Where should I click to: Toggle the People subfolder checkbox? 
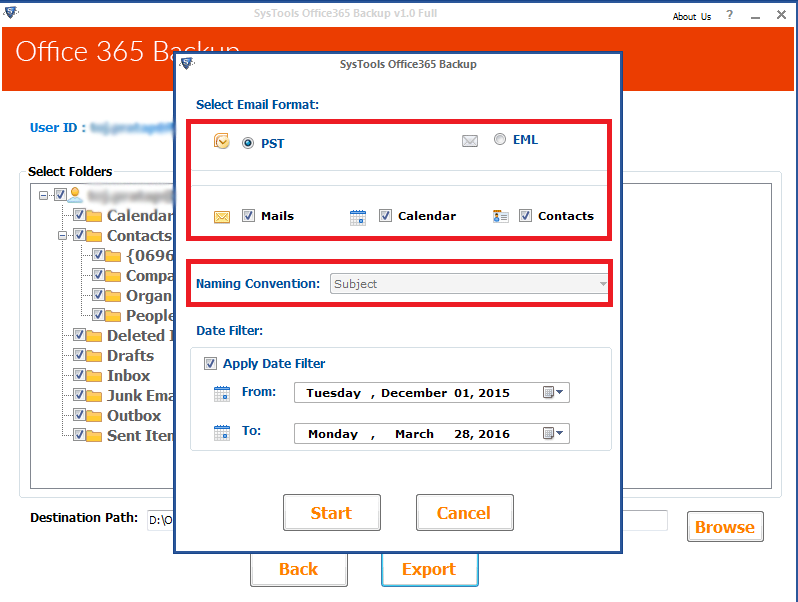point(98,314)
